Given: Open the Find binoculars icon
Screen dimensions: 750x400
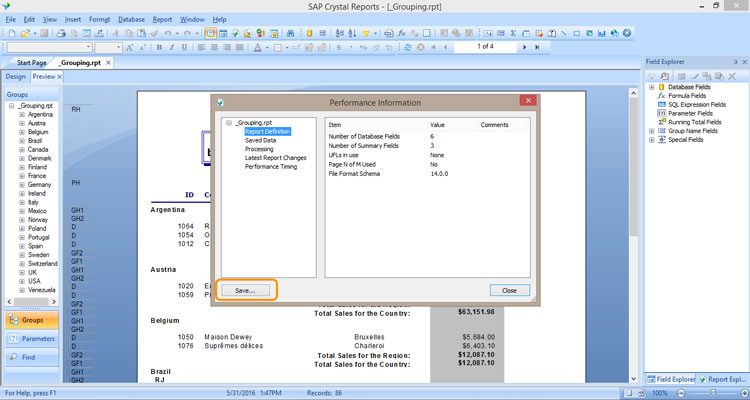Looking at the screenshot, I should [290, 33].
